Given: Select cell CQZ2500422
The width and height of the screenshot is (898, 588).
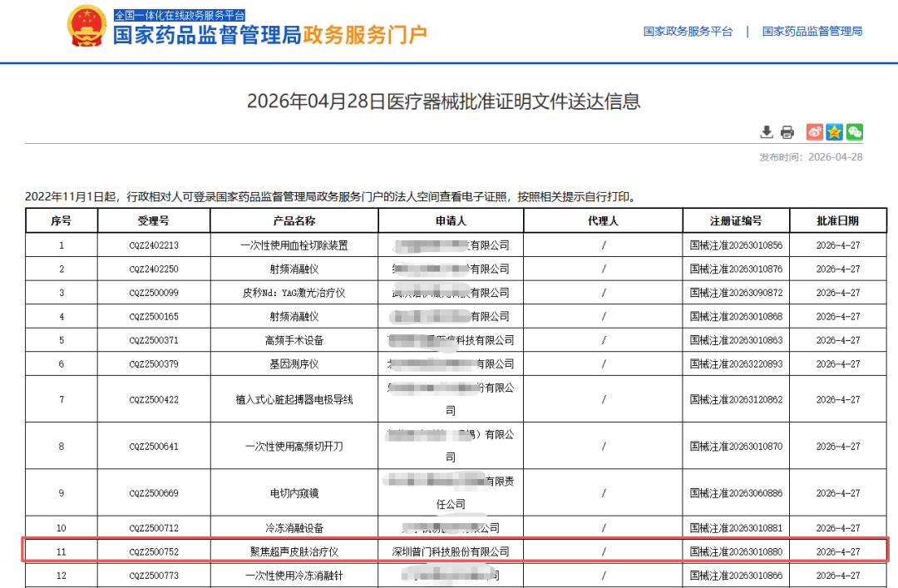Looking at the screenshot, I should coord(154,399).
